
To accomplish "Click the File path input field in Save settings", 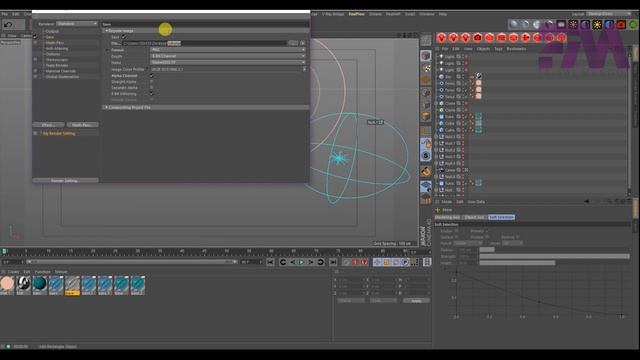I will [x=204, y=43].
